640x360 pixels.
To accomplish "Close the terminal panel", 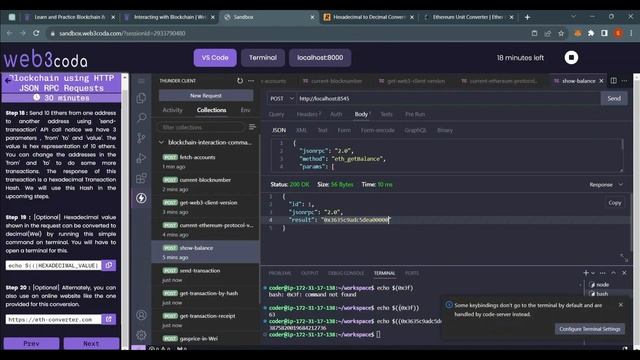I will [624, 273].
